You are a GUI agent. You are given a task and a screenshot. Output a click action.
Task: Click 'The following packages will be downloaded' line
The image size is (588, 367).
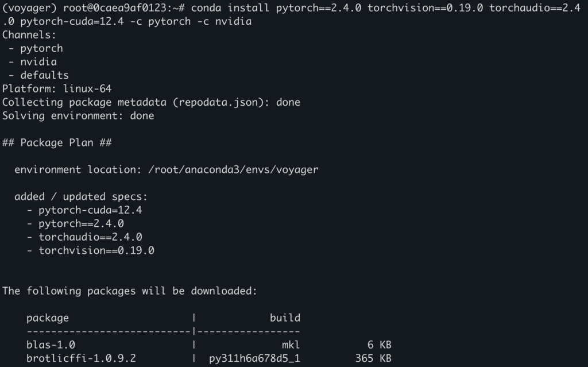click(x=130, y=291)
